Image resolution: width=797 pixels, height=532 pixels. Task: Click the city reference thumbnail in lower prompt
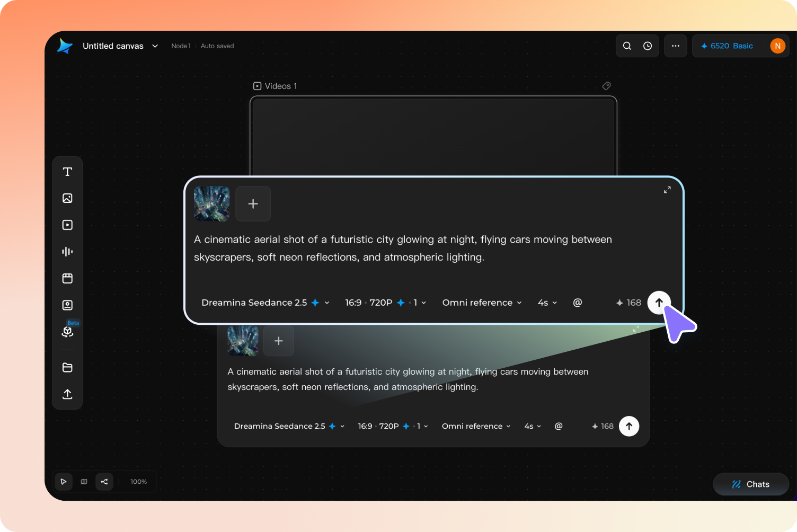[x=243, y=341]
